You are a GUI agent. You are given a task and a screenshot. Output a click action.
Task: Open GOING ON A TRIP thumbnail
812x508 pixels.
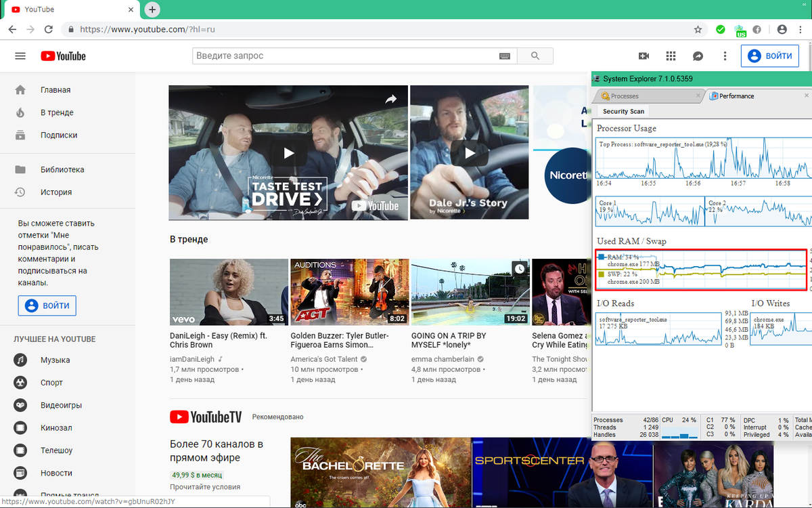pos(470,292)
